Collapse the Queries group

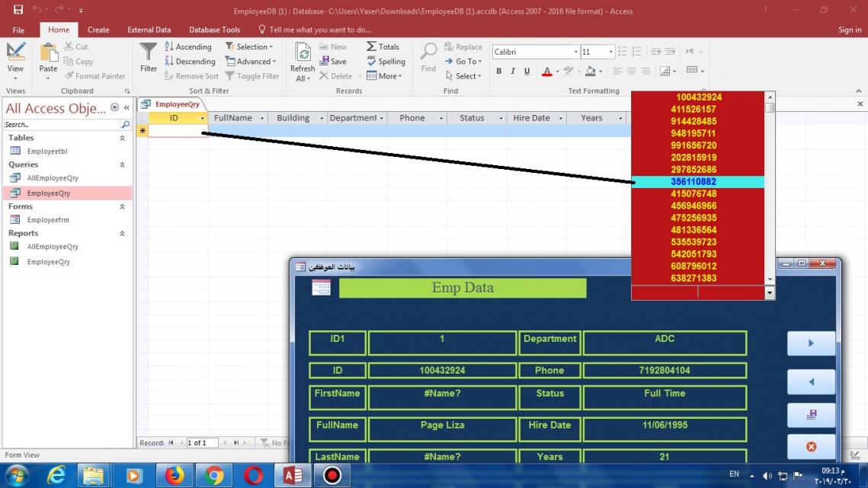coord(123,164)
